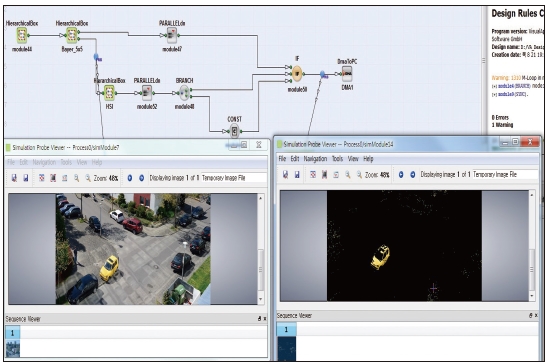This screenshot has height=364, width=548.
Task: Expand the module4 BRANCH warning entry
Action: (494, 86)
